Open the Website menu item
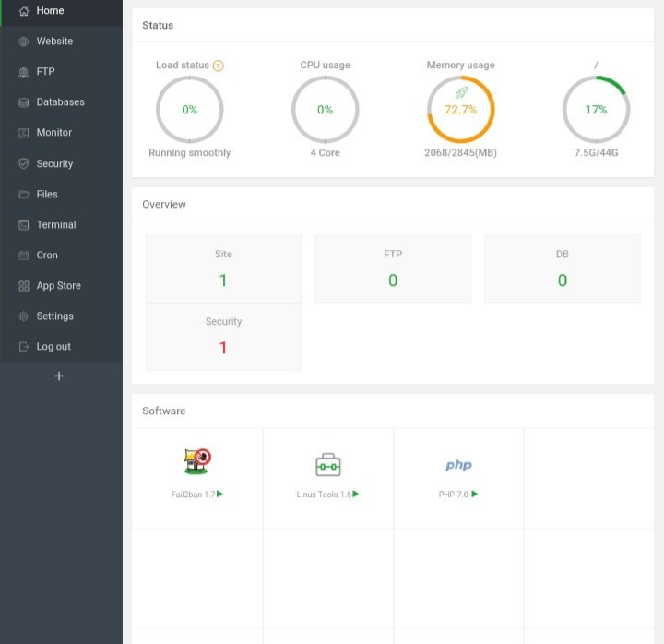Image resolution: width=664 pixels, height=644 pixels. coord(54,42)
